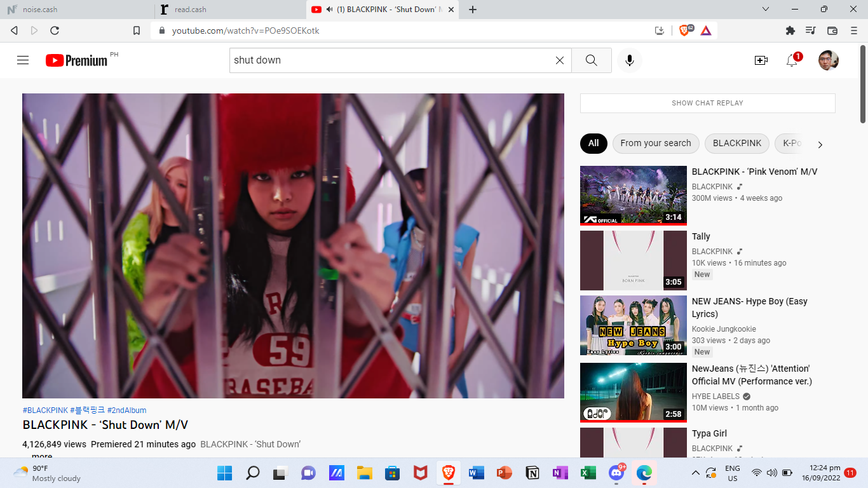
Task: Open the Brave main menu
Action: pos(854,30)
